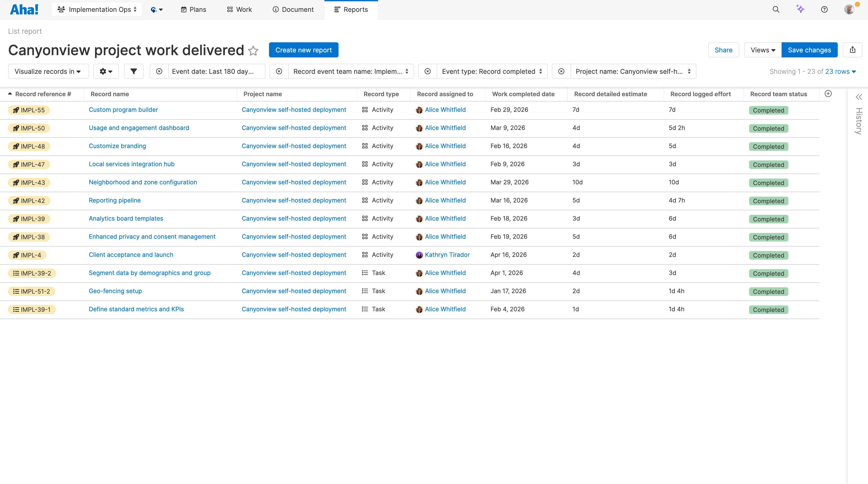This screenshot has width=868, height=484.
Task: Open the AI assistant sparkle icon
Action: point(800,9)
